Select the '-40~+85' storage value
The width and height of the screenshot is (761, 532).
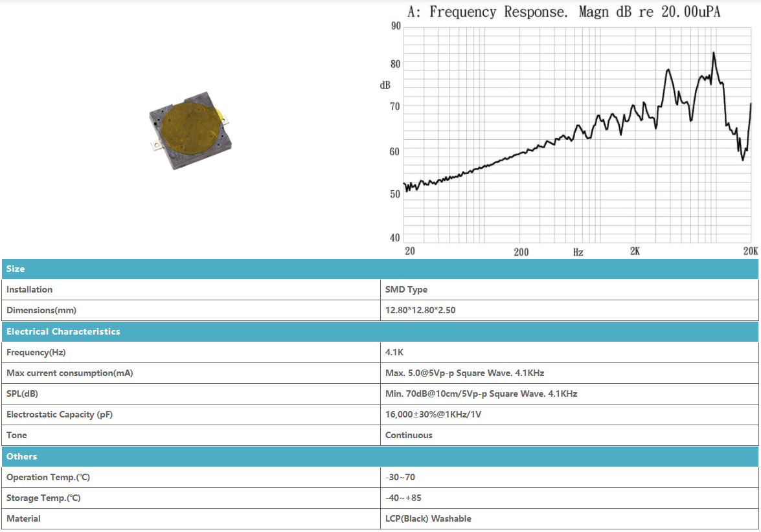[x=403, y=498]
